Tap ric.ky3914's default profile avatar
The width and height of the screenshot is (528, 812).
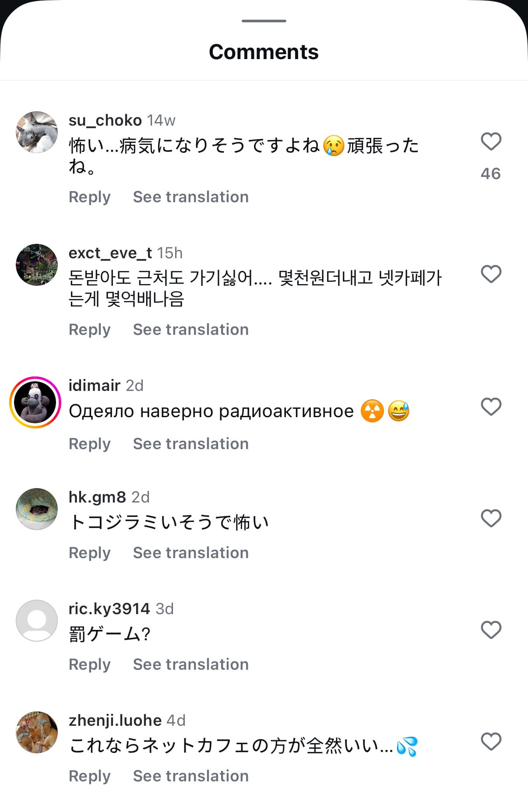pyautogui.click(x=37, y=621)
